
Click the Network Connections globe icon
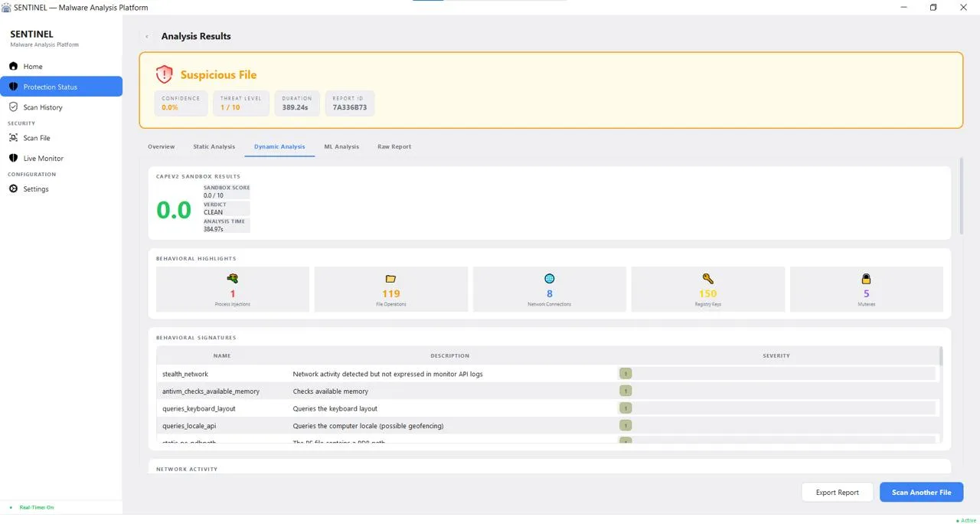(x=550, y=279)
